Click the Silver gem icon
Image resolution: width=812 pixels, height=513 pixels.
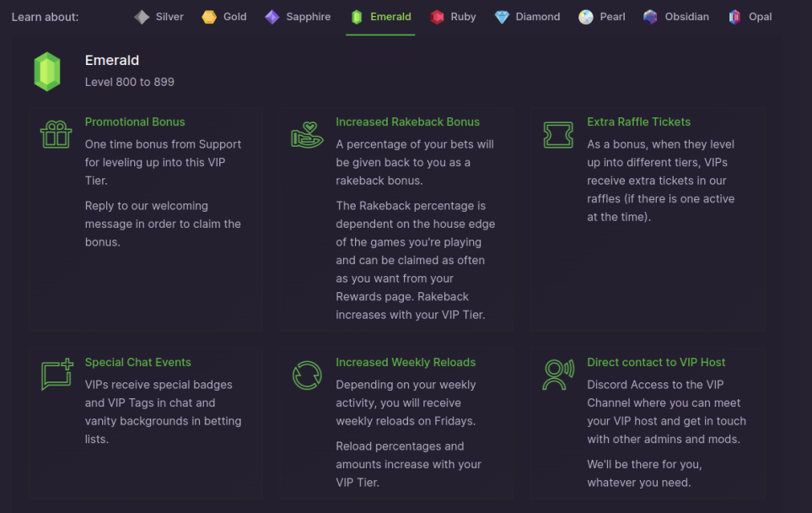pos(142,17)
